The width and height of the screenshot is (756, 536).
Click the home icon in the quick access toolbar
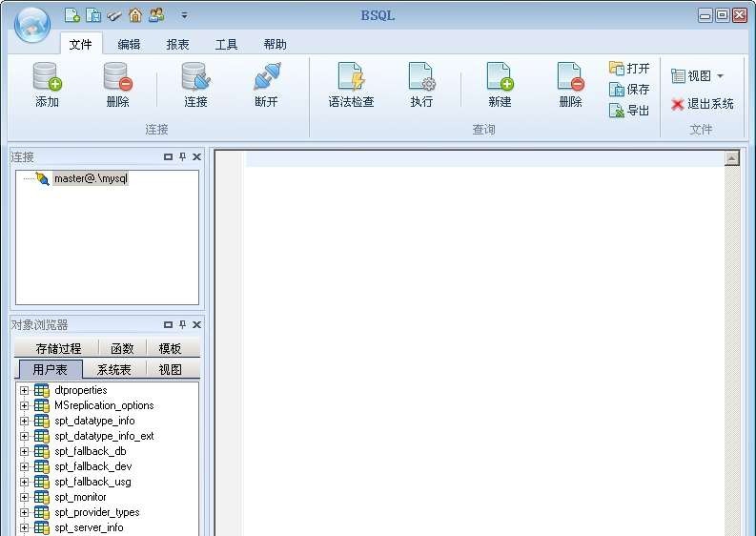tap(135, 15)
